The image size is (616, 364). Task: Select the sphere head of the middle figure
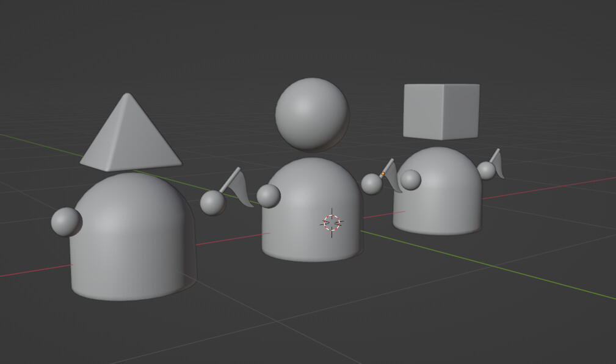311,114
